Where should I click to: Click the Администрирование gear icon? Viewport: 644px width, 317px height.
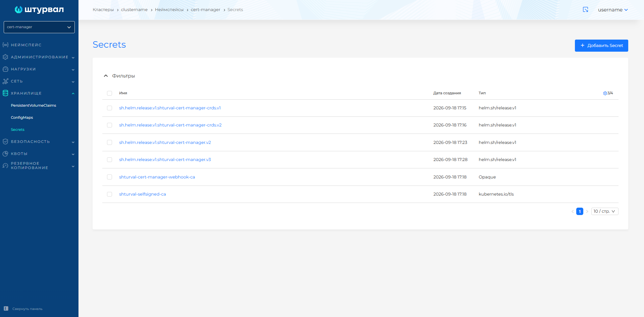[5, 57]
